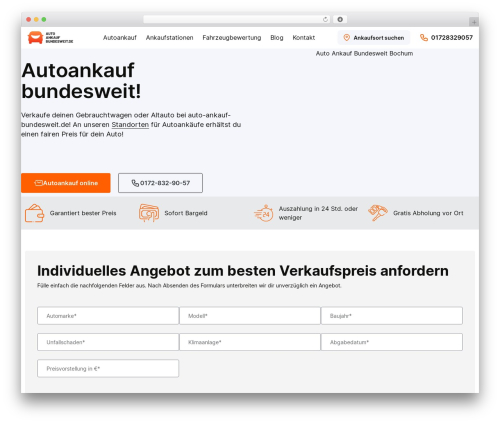Click the Sofort Bargeld text

pyautogui.click(x=186, y=213)
